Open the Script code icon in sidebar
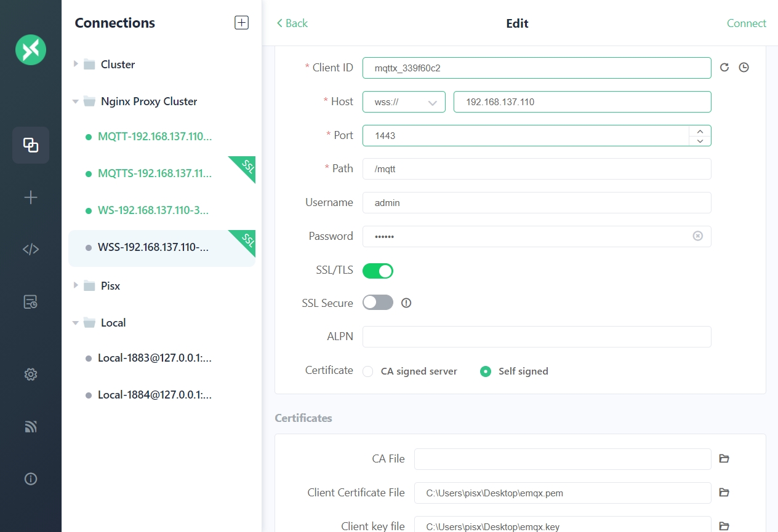778x532 pixels. [x=31, y=249]
